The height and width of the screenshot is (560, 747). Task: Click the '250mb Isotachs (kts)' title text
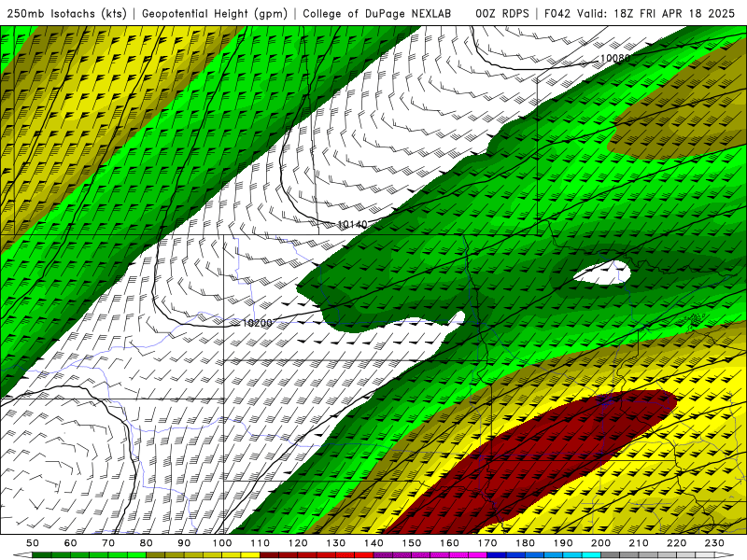66,14
